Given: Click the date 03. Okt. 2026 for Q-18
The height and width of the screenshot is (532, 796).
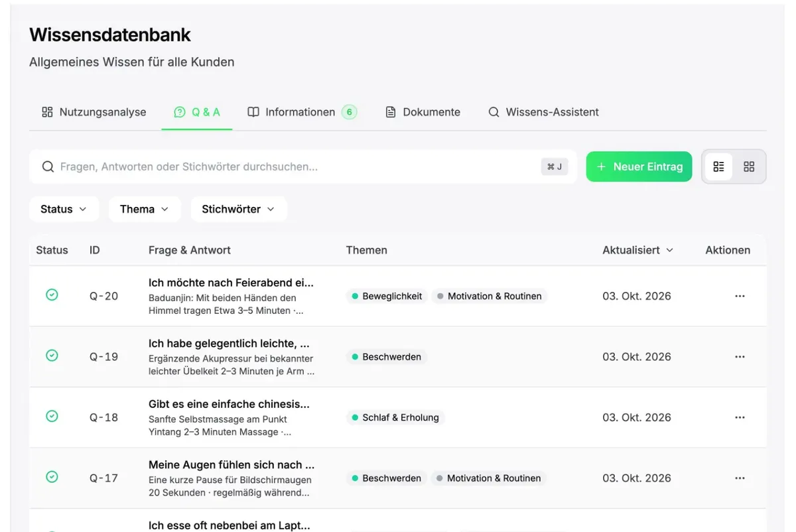Looking at the screenshot, I should point(637,417).
